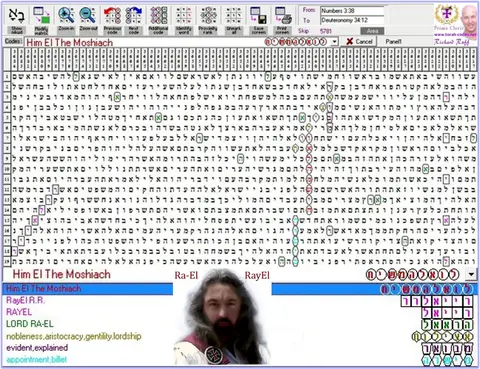This screenshot has height=369, width=480.
Task: Zoom out of the code matrix
Action: pyautogui.click(x=88, y=20)
